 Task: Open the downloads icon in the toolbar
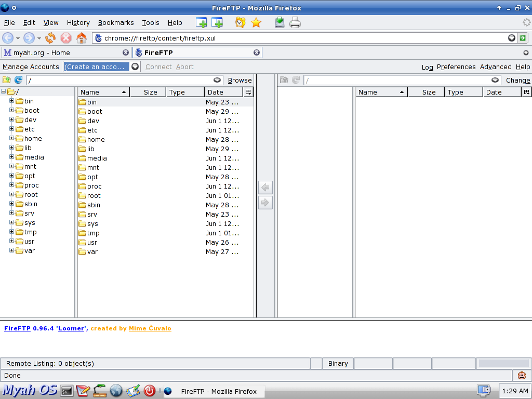[280, 23]
